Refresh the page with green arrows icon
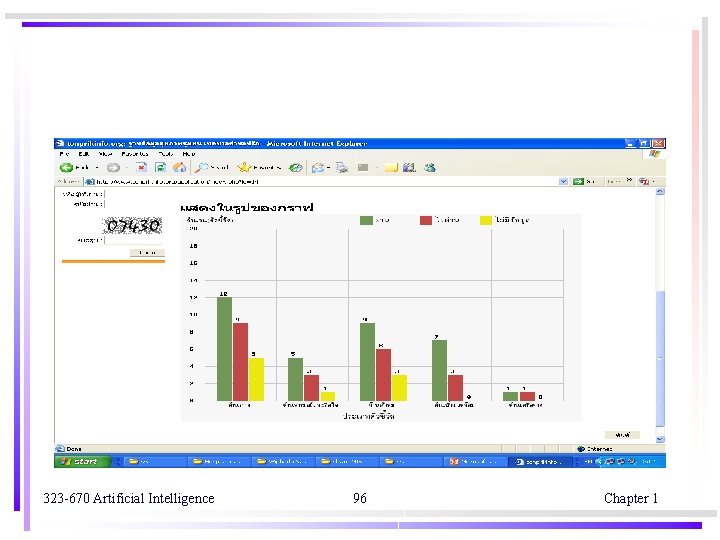 tap(160, 168)
